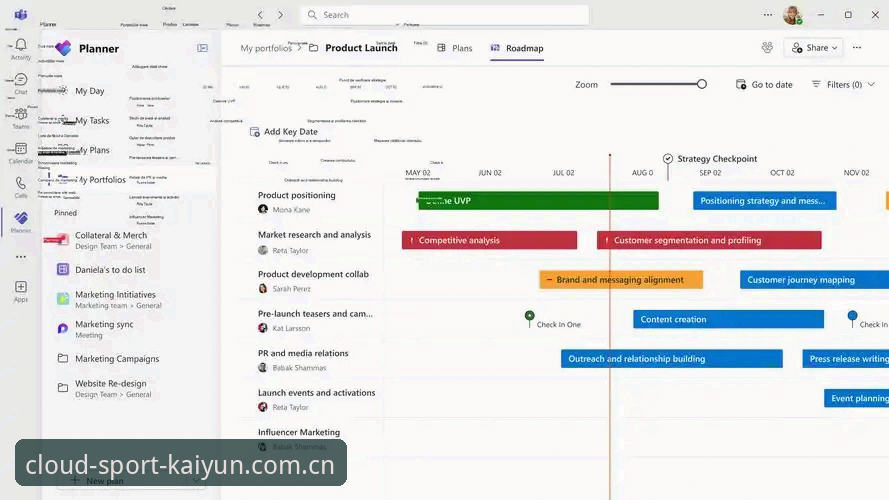Open more options ellipsis next to Share
The image size is (889, 500).
point(857,48)
